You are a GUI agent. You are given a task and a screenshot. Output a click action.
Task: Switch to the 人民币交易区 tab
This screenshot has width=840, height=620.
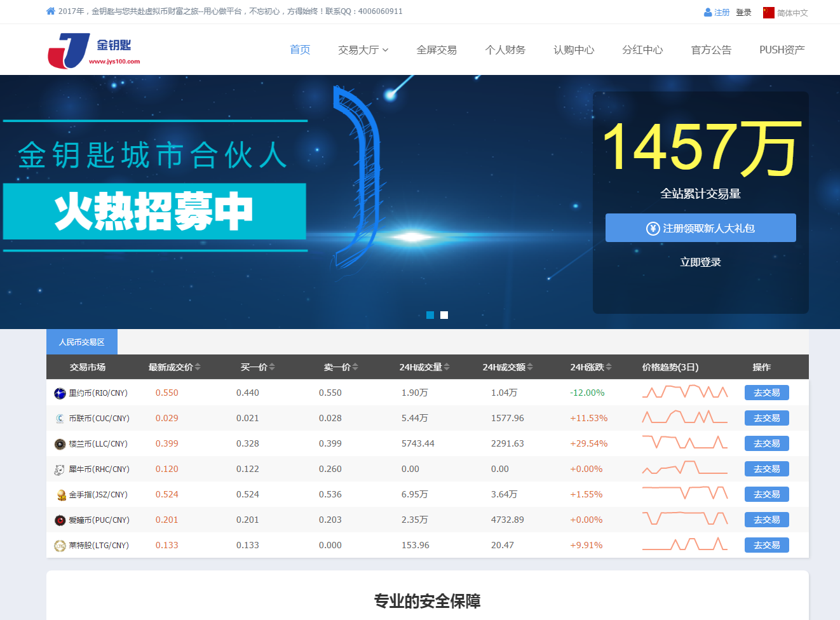tap(81, 341)
